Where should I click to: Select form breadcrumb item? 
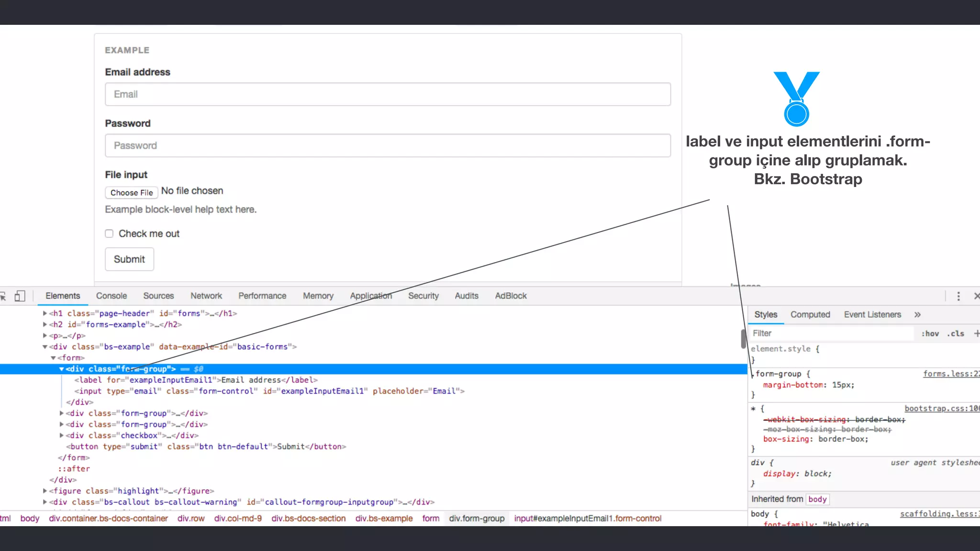tap(431, 518)
